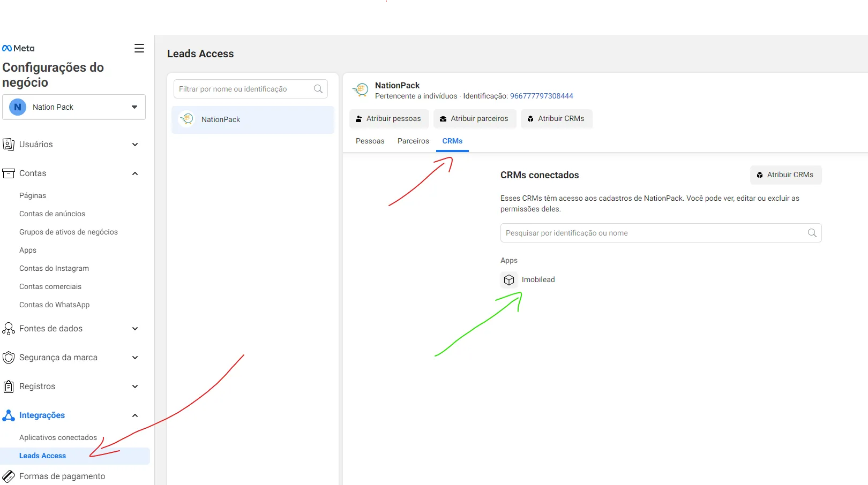868x485 pixels.
Task: Open the Nation Pack business dropdown
Action: tap(74, 107)
